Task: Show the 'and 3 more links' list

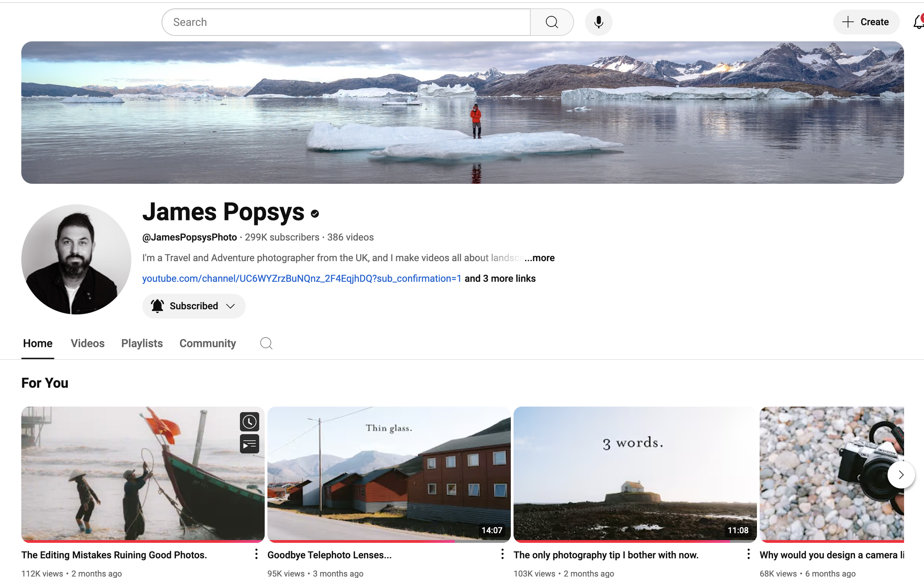Action: coord(500,279)
